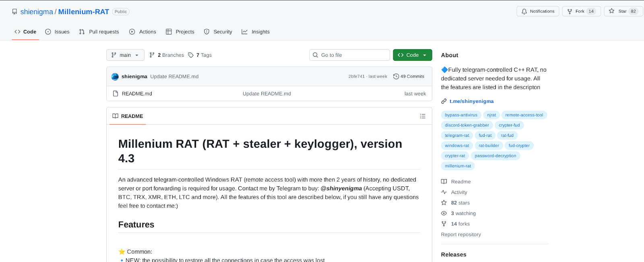Select the Code tab
The width and height of the screenshot is (644, 262).
tap(25, 32)
